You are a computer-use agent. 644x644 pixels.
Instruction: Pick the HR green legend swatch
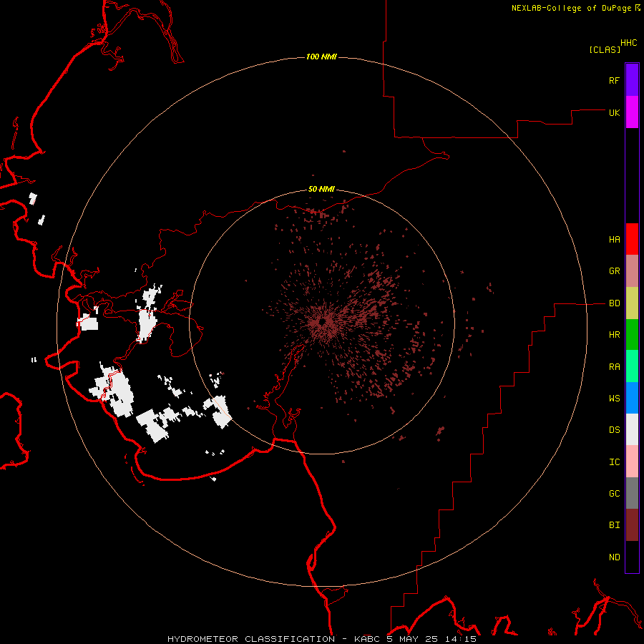coord(632,335)
